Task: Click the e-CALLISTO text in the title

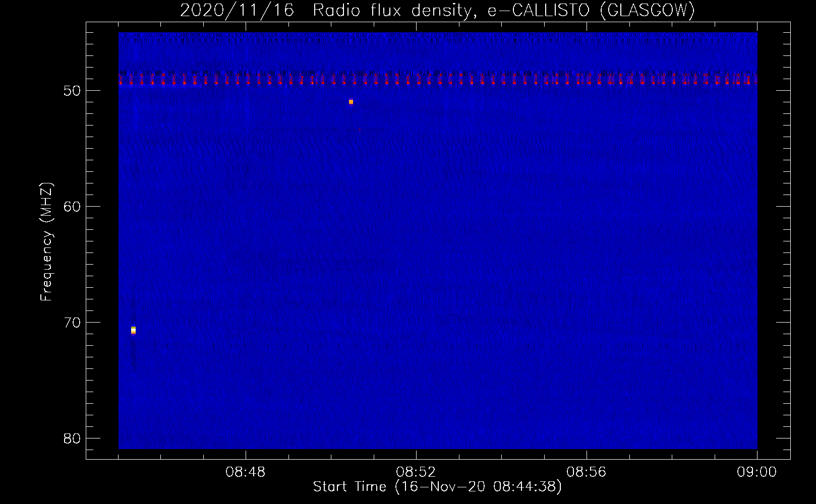Action: 539,10
